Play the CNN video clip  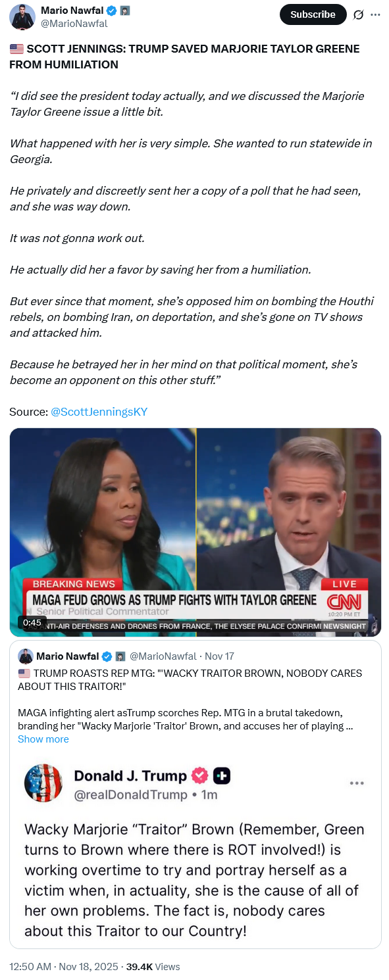pyautogui.click(x=195, y=532)
